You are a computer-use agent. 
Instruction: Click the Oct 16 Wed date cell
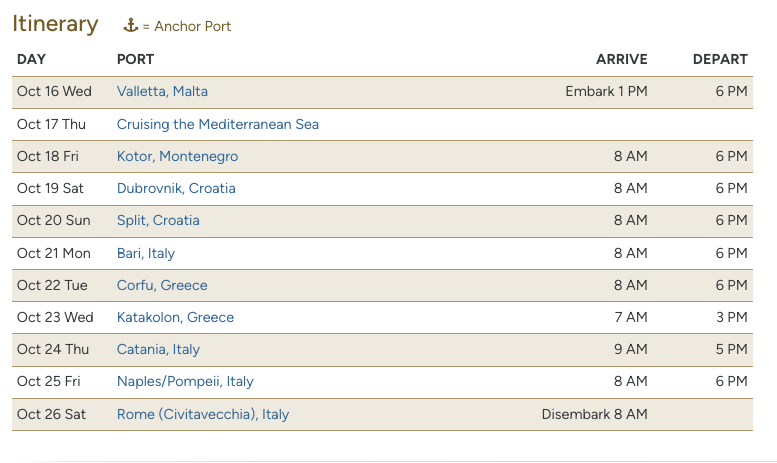point(54,92)
